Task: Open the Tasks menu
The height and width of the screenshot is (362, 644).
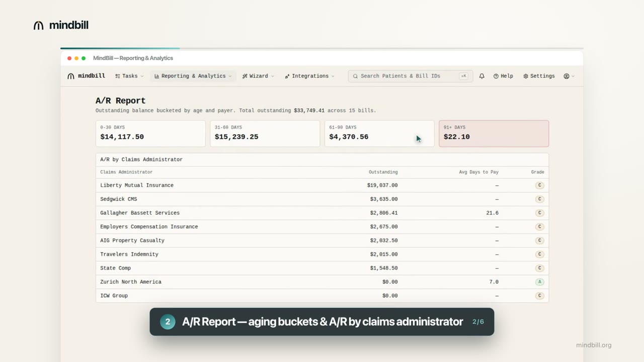Action: [129, 76]
